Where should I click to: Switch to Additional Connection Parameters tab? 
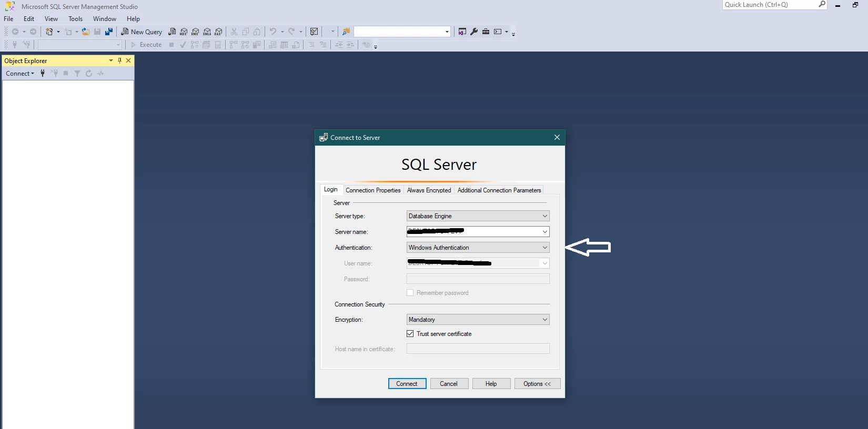tap(499, 190)
